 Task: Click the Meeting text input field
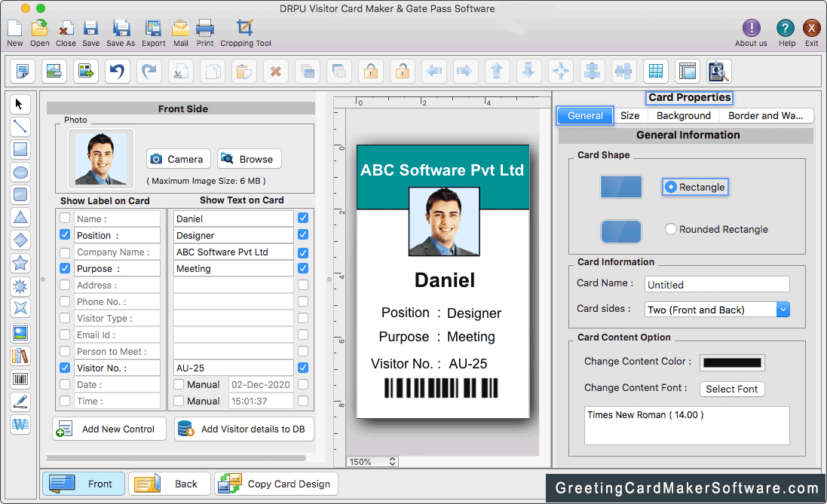pos(233,268)
